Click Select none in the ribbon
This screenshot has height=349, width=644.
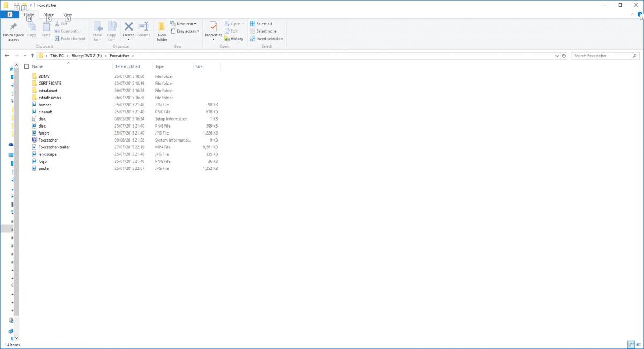(263, 31)
